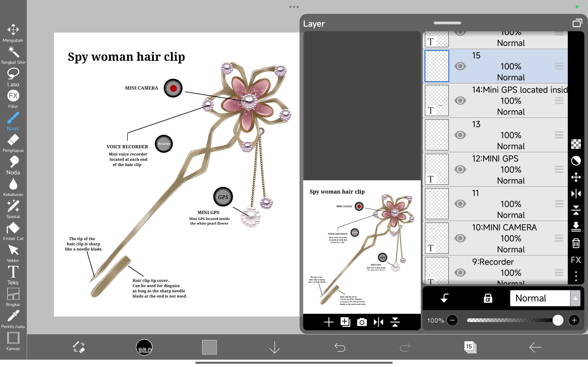Viewport: 588px width, 367px height.
Task: Open the layers count button showing 15
Action: [470, 347]
